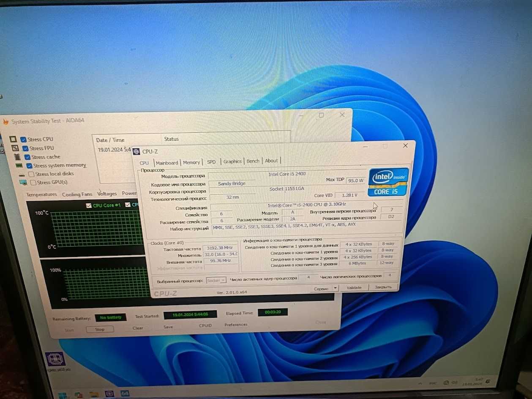
Task: Toggle CPU Core #1 graph checkbox
Action: pos(88,205)
